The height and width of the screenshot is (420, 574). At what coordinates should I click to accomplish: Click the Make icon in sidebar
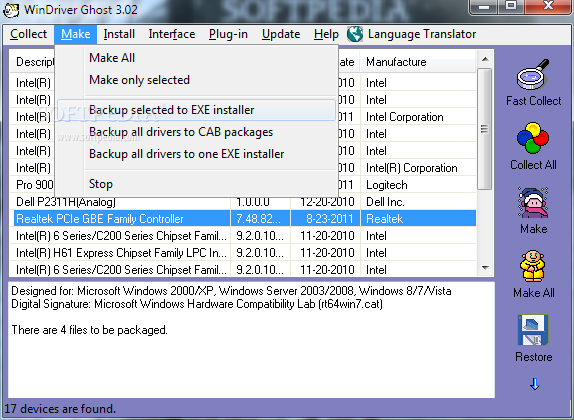tap(533, 202)
